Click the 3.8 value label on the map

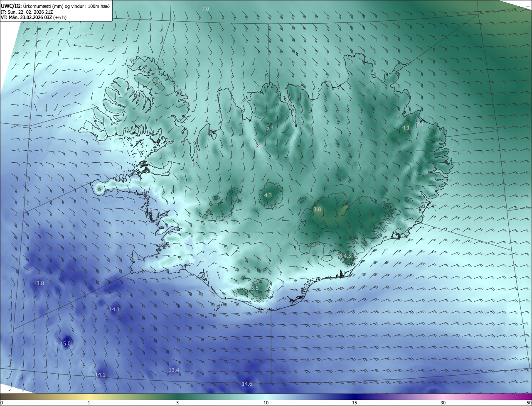pyautogui.click(x=317, y=210)
